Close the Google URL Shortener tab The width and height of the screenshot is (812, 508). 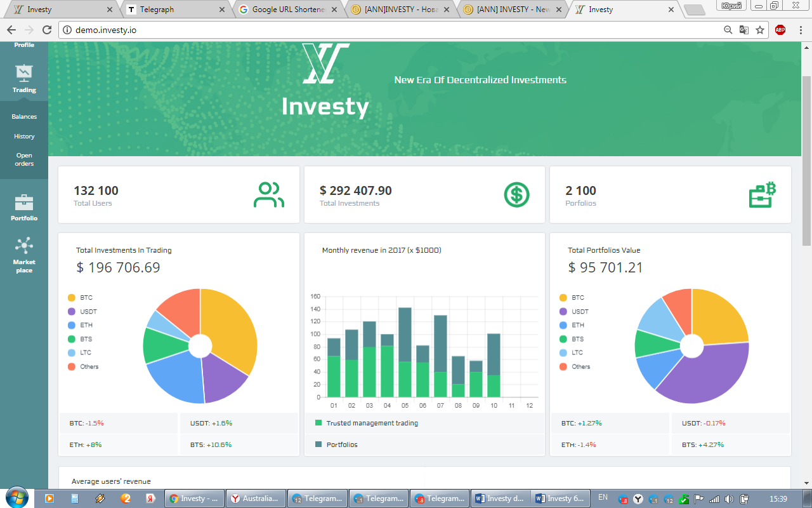pyautogui.click(x=335, y=10)
